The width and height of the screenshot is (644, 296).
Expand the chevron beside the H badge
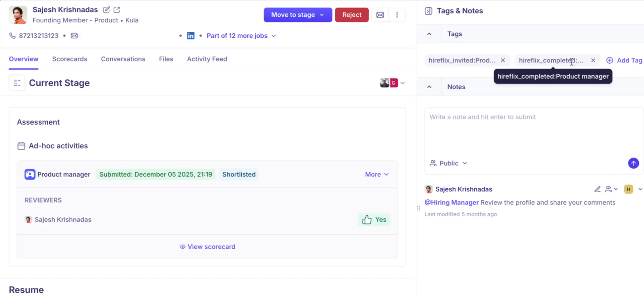640,189
